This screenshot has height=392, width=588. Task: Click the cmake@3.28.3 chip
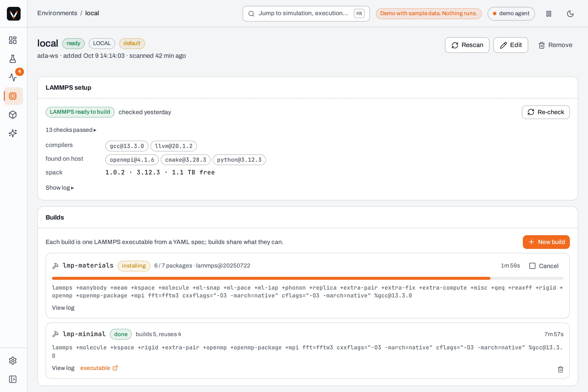[186, 160]
